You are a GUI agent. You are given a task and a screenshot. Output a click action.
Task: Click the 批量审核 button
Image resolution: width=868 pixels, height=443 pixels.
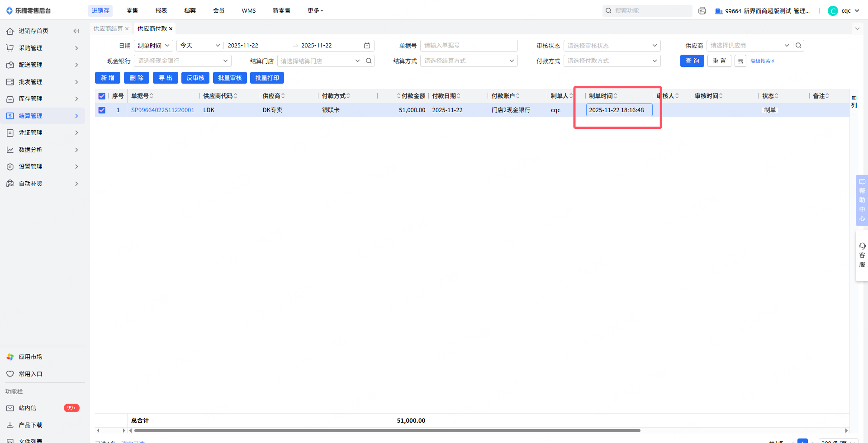point(230,78)
